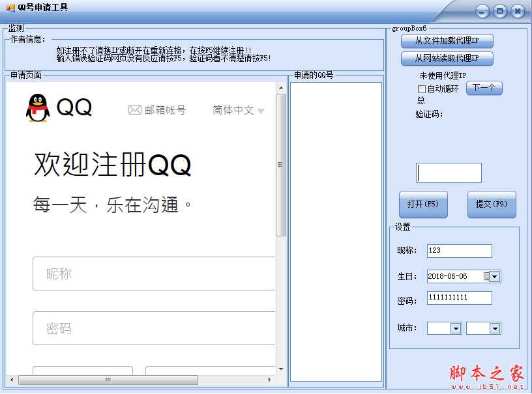This screenshot has width=532, height=394.
Task: Click the envelope icon beside 邮箱帐号
Action: 134,110
